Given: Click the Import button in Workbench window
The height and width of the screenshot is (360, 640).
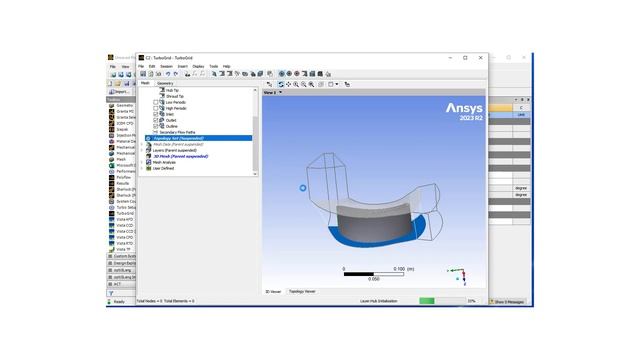Looking at the screenshot, I should 119,92.
